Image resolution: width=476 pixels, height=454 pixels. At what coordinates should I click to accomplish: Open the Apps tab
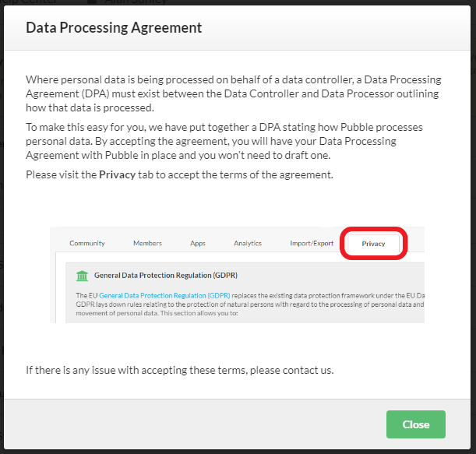[x=198, y=243]
